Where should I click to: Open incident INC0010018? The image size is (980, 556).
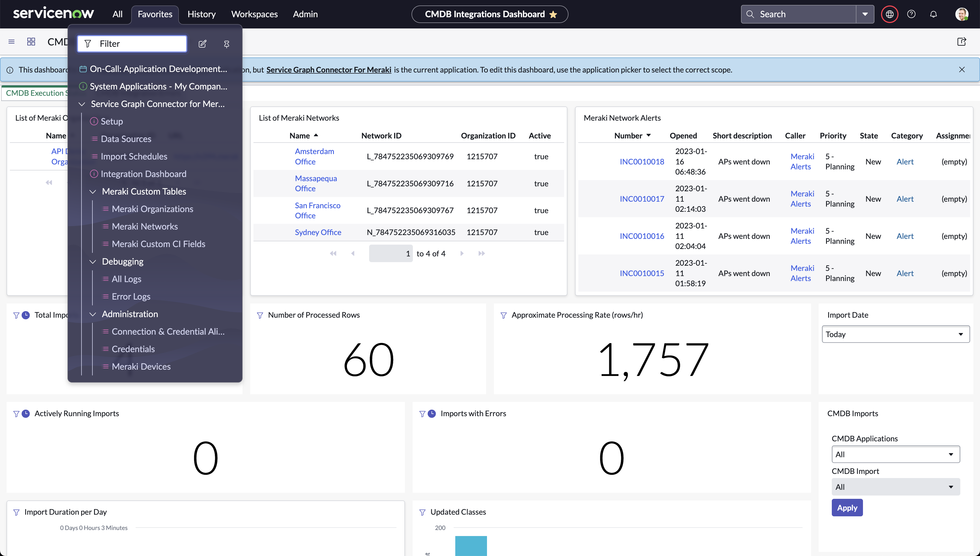(x=641, y=161)
